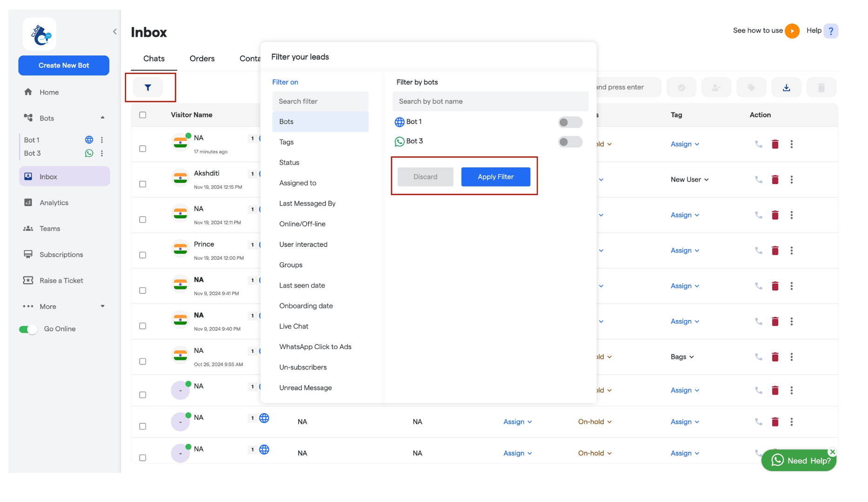Toggle the Bot 3 filter switch
Viewport: 868px width, 502px height.
(570, 142)
